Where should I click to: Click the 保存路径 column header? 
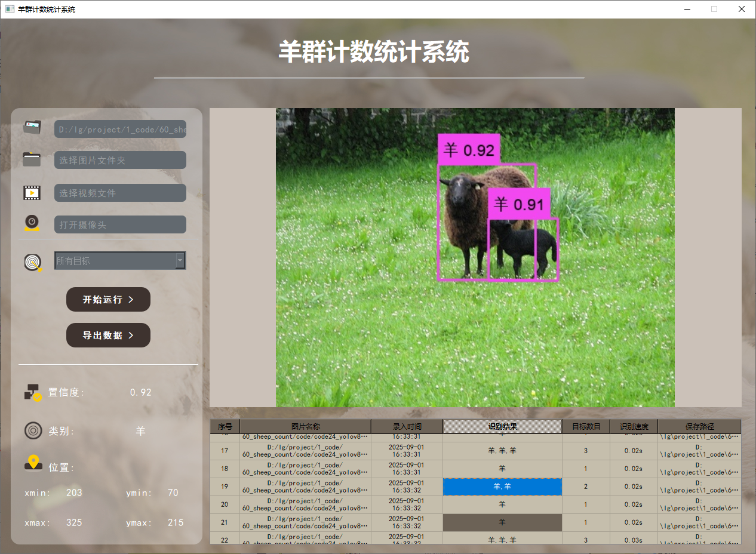coord(700,426)
